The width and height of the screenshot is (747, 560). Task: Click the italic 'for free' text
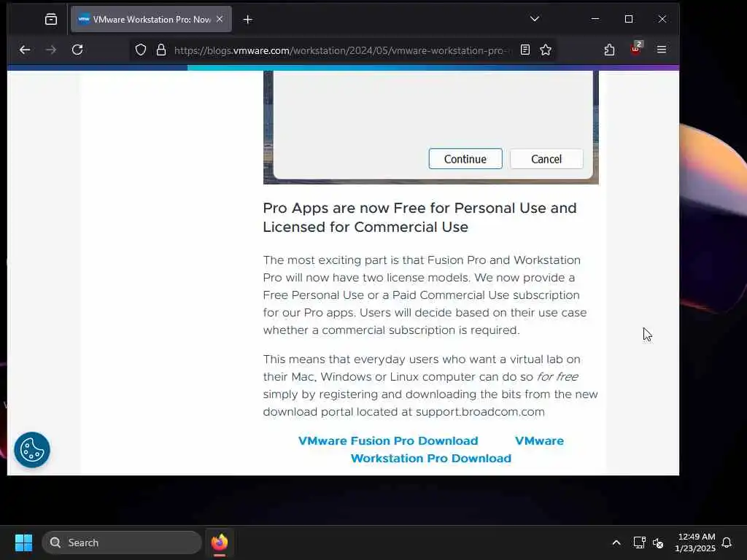pyautogui.click(x=557, y=377)
